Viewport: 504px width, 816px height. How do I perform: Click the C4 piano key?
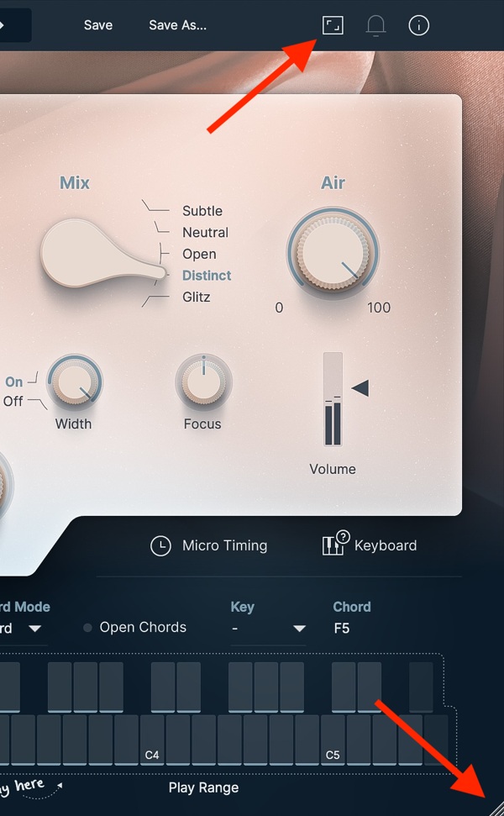[152, 740]
